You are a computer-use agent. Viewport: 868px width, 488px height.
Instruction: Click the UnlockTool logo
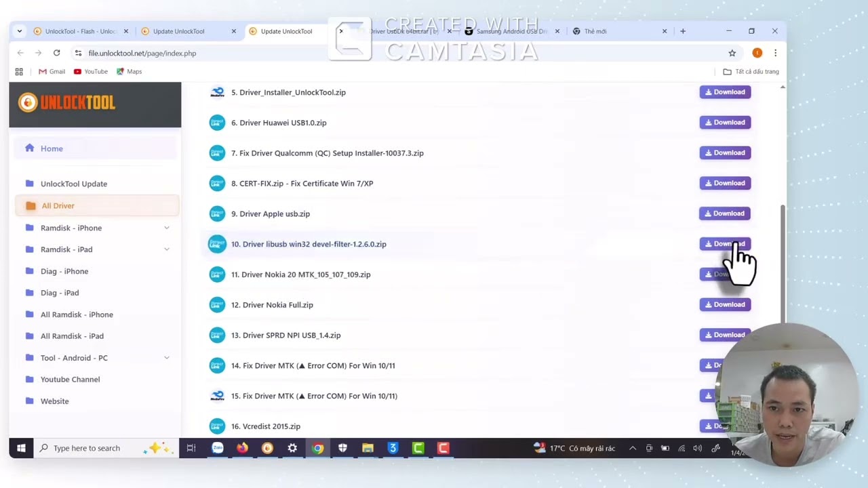[x=67, y=102]
